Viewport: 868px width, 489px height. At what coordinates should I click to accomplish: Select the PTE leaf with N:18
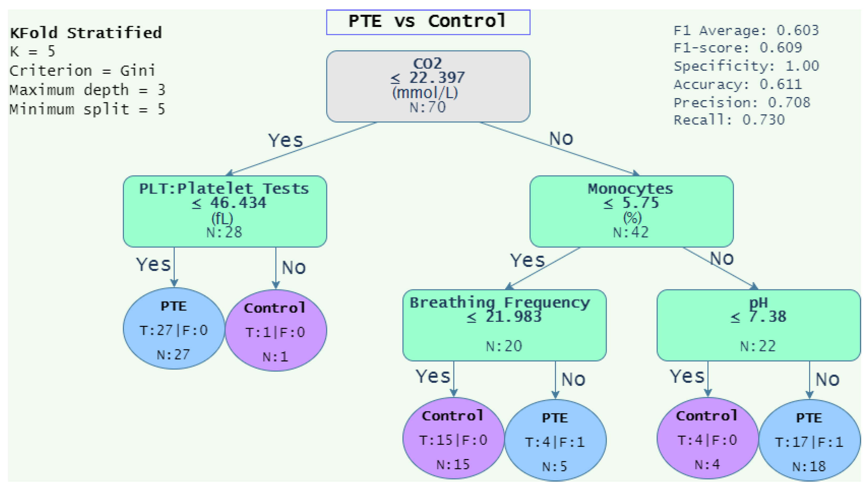coord(809,441)
